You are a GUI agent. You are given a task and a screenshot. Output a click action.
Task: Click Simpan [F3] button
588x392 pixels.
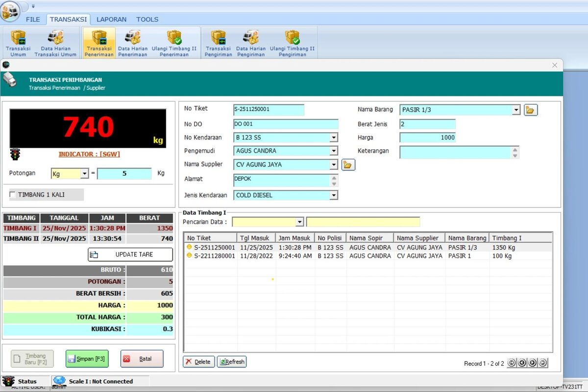click(87, 359)
